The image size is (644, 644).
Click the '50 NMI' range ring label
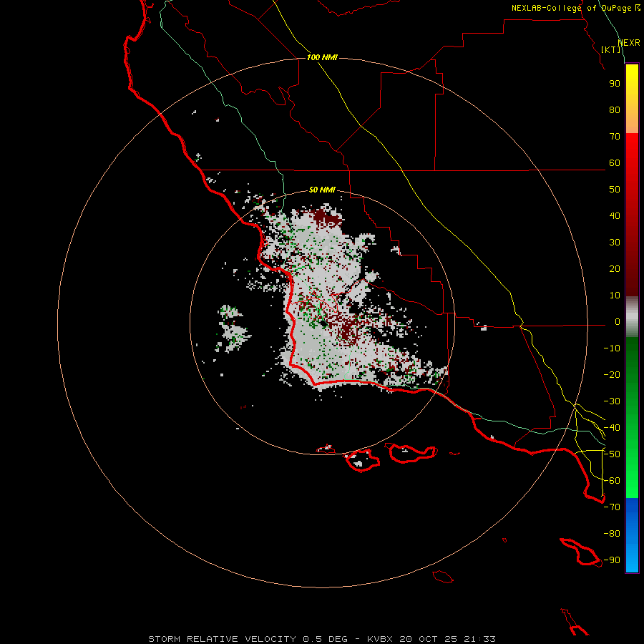(322, 190)
